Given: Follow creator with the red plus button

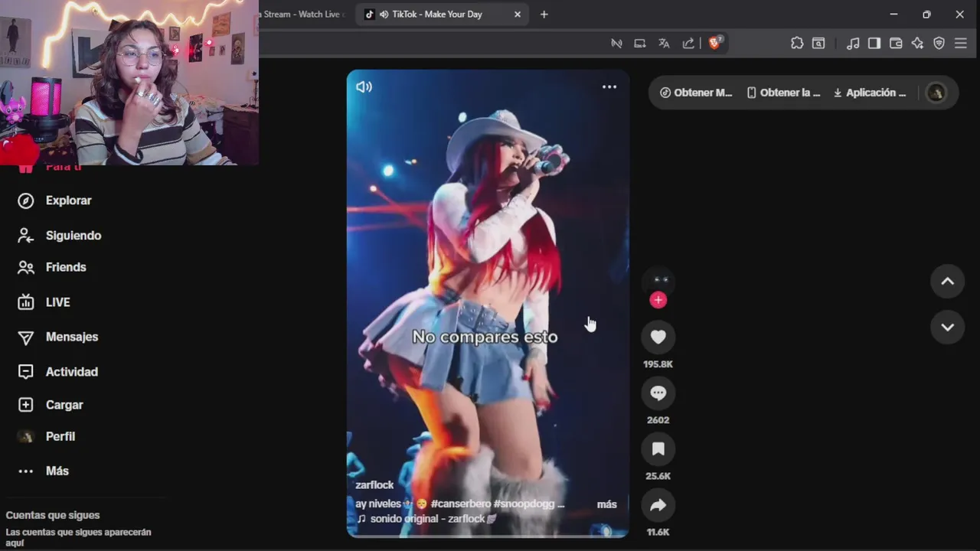Looking at the screenshot, I should coord(658,300).
